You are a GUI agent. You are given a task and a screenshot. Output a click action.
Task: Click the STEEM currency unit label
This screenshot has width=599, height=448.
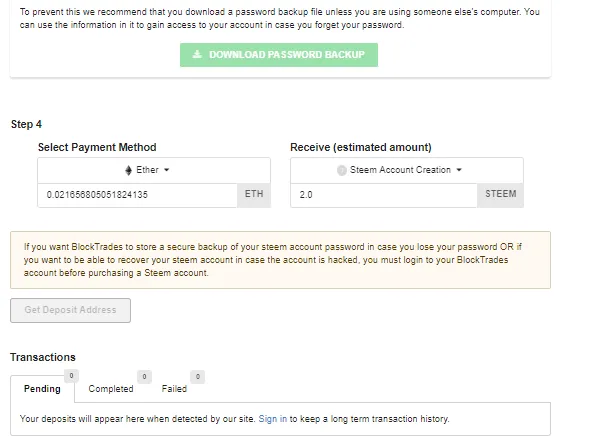point(500,194)
